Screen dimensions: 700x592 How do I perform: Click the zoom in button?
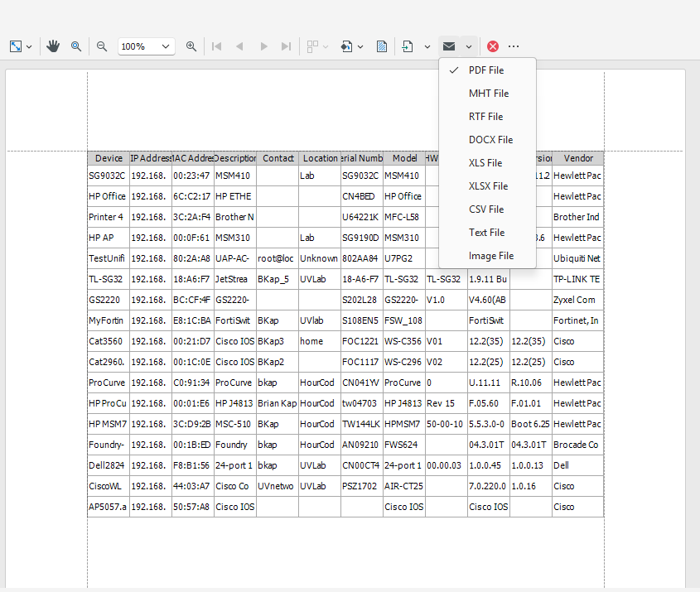point(191,46)
